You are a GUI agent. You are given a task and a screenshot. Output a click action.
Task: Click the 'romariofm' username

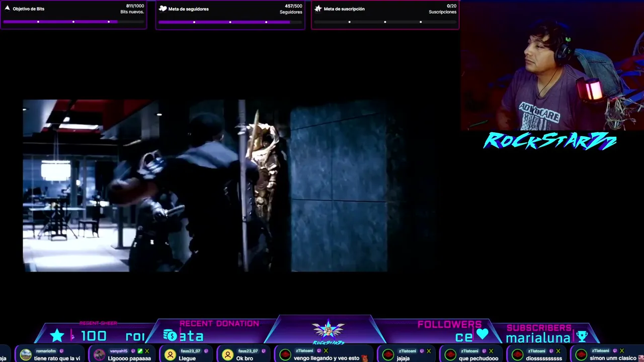pos(46,351)
